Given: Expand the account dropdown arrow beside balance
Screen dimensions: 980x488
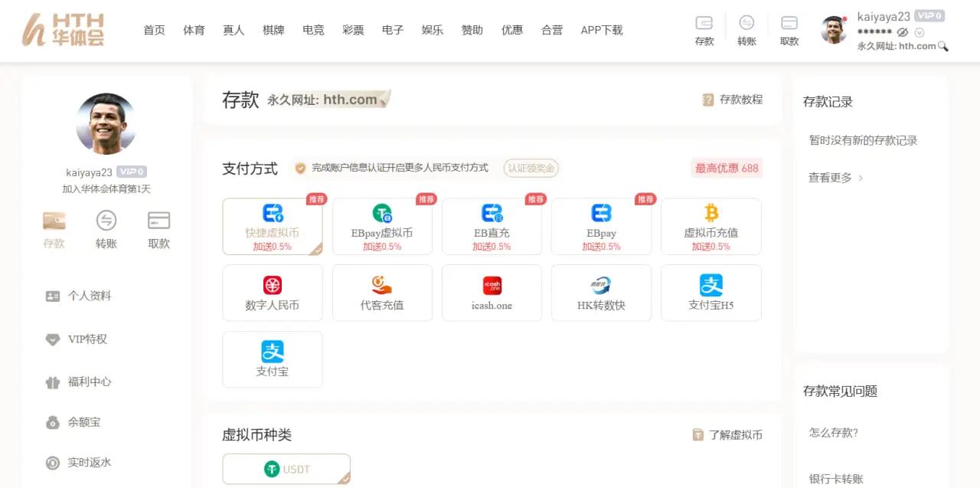Looking at the screenshot, I should click(x=920, y=32).
